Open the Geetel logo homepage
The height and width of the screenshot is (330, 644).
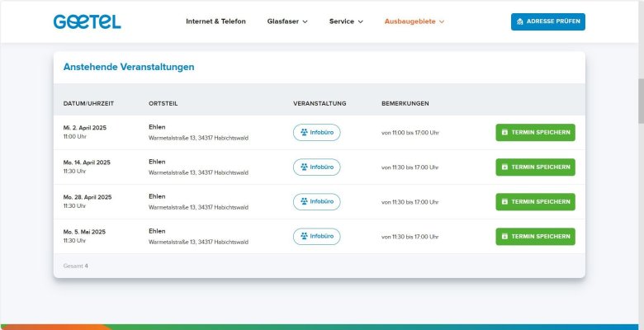click(x=87, y=21)
